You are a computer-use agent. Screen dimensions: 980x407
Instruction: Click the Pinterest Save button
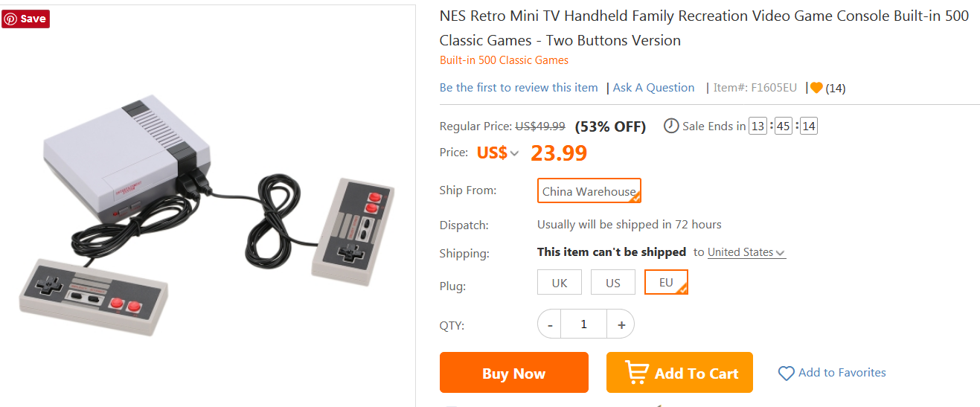pyautogui.click(x=26, y=19)
